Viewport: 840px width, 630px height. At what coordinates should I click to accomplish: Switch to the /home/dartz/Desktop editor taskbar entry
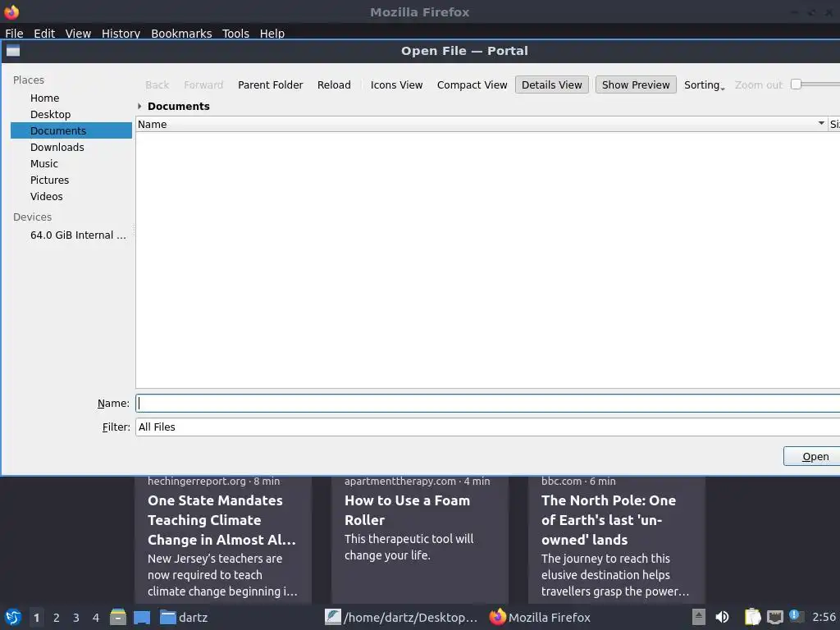[x=400, y=617]
